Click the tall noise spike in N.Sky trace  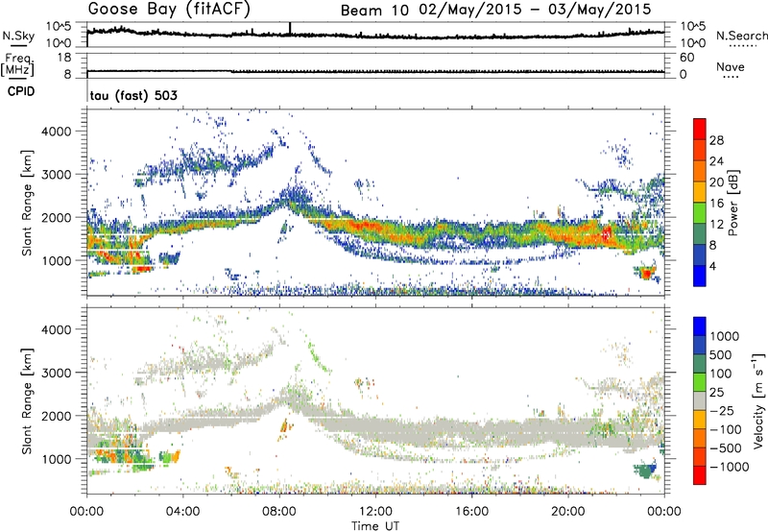(x=290, y=29)
